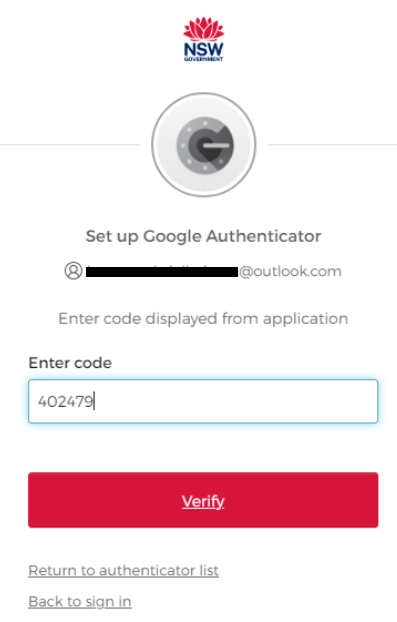Click Enter code displayed from application text
Viewport: 397px width, 622px height.
203,319
